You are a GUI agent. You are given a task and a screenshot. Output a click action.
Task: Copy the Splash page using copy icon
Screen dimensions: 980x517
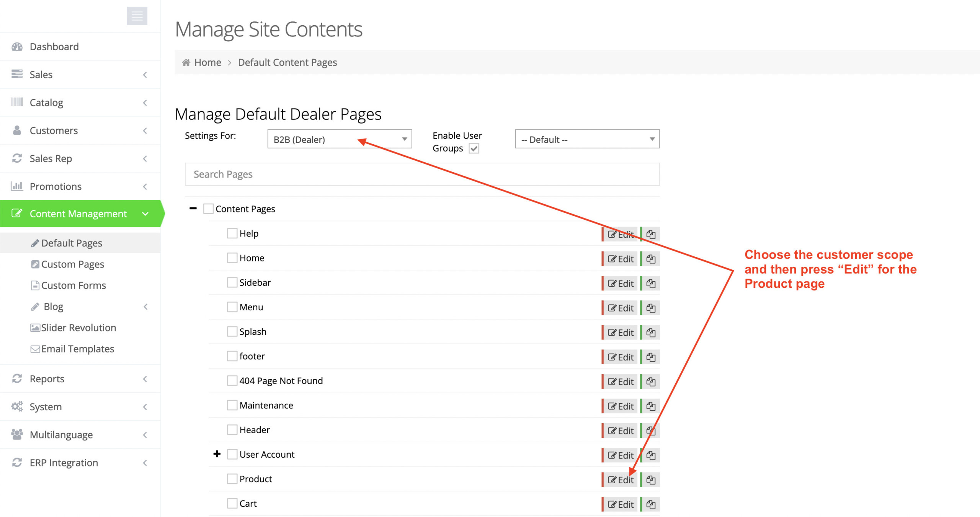click(650, 333)
